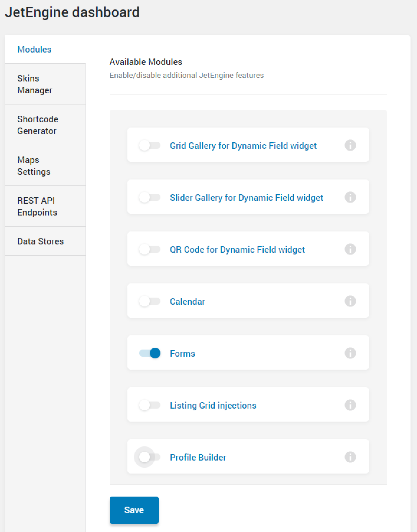This screenshot has width=417, height=532.
Task: Open Maps Settings tab
Action: pyautogui.click(x=45, y=166)
